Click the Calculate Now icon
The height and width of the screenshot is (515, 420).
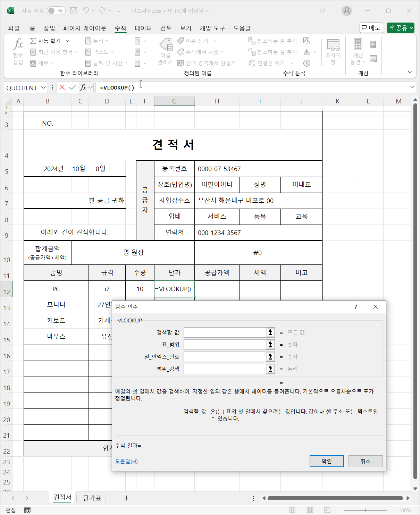(373, 44)
